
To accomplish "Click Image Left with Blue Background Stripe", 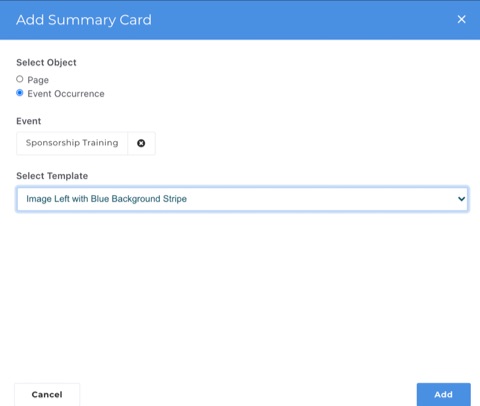I will coord(106,199).
